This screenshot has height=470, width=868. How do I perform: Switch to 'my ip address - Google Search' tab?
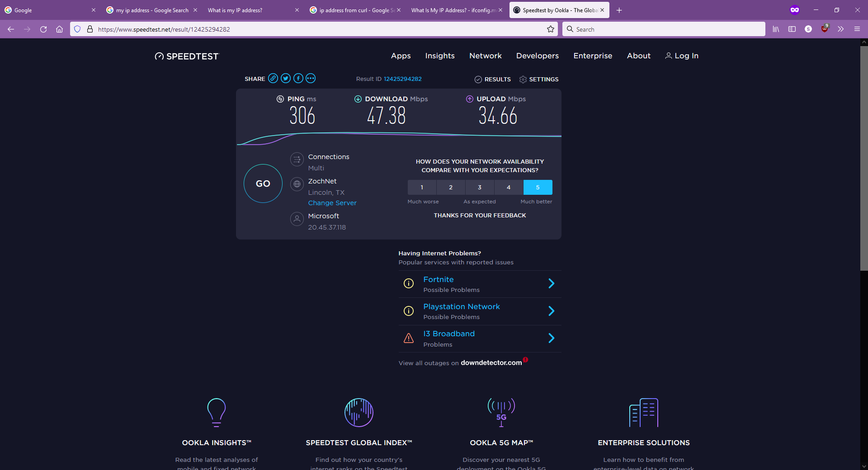coord(151,10)
